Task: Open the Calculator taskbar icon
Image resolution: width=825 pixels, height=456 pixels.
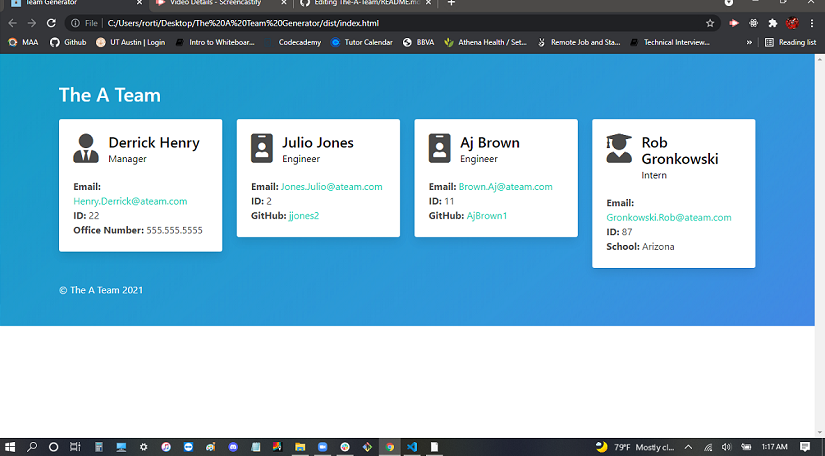Action: 98,447
